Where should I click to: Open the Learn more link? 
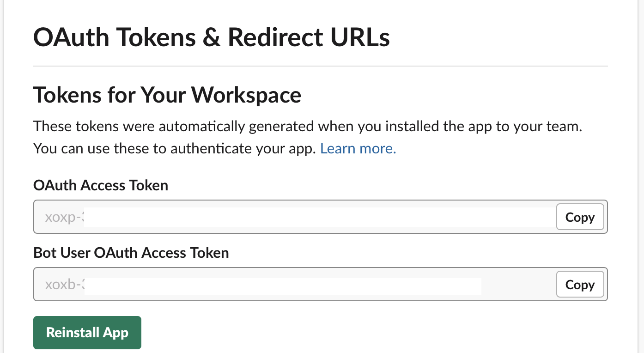point(358,148)
